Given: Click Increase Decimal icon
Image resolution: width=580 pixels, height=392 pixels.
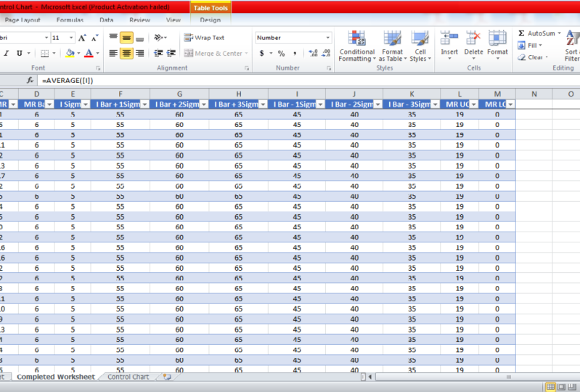Looking at the screenshot, I should [x=313, y=53].
